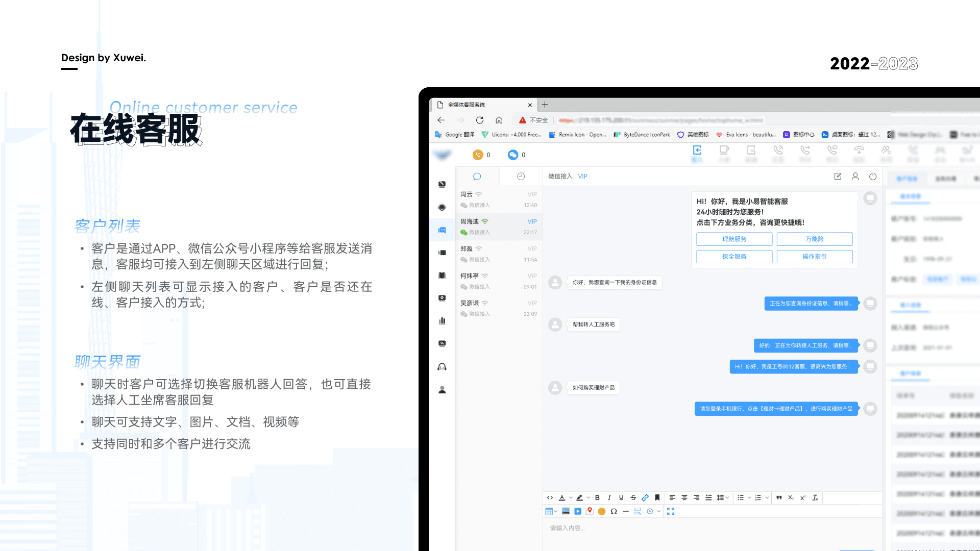The image size is (980, 551).
Task: Click the insert link chain icon
Action: click(645, 497)
